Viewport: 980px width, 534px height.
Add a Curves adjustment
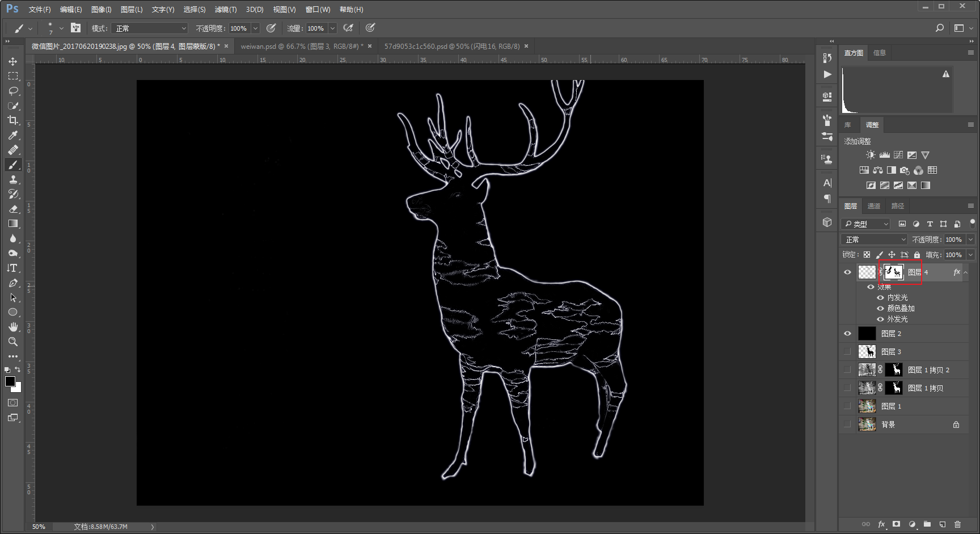click(x=898, y=155)
